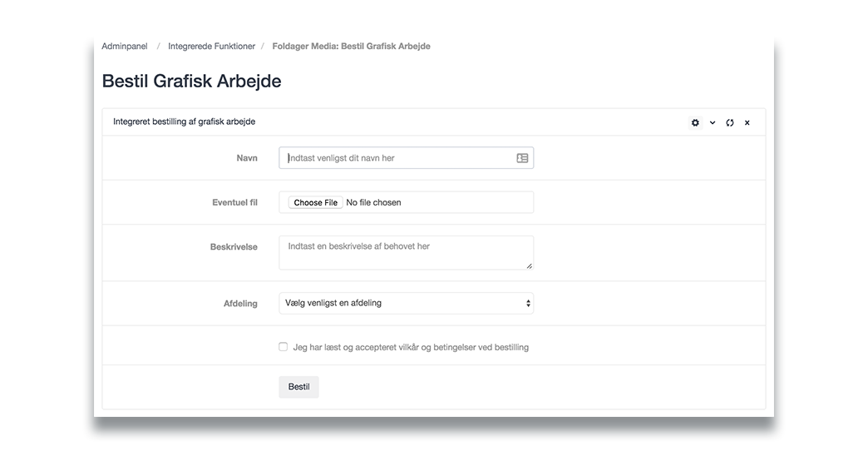Reload the panel using the refresh icon
This screenshot has width=868, height=451.
[730, 122]
